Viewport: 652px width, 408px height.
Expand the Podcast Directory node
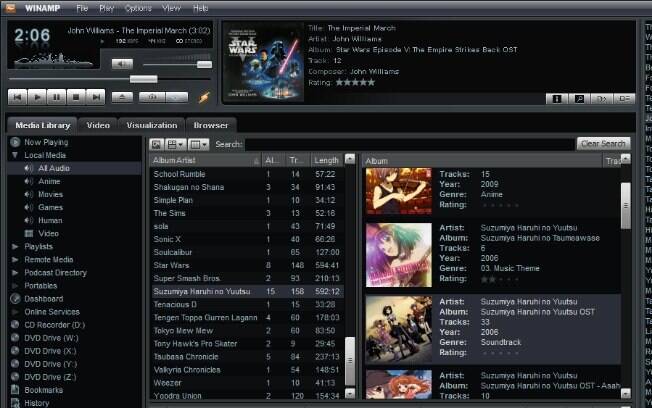point(15,273)
